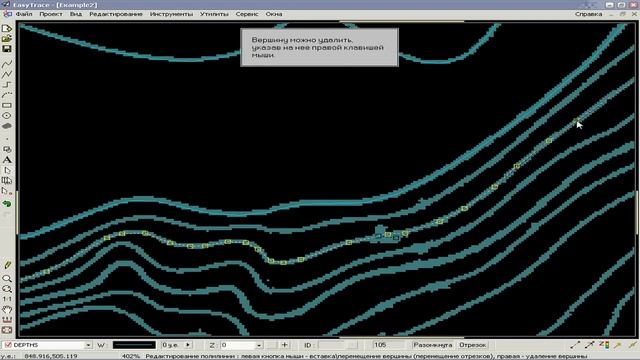Open the Сервис menu
640x360 pixels.
point(247,14)
